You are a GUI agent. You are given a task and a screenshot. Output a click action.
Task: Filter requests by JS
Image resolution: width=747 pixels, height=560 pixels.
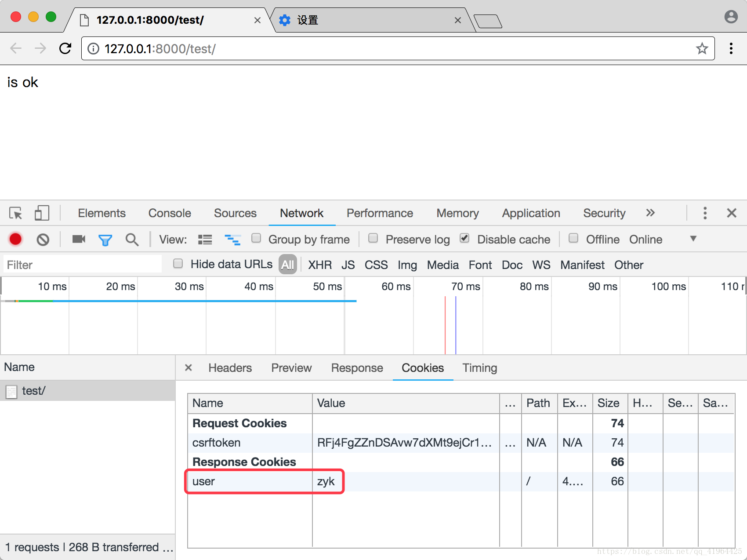[348, 265]
